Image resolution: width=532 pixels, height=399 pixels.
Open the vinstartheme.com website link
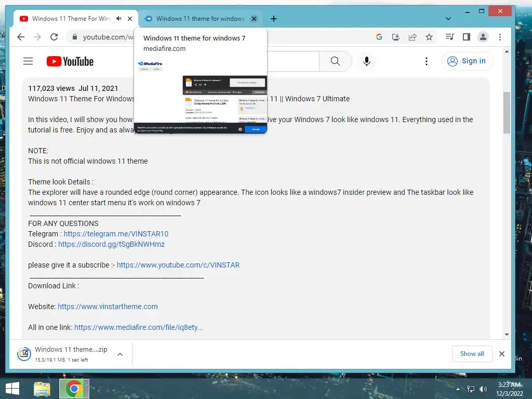pos(108,307)
